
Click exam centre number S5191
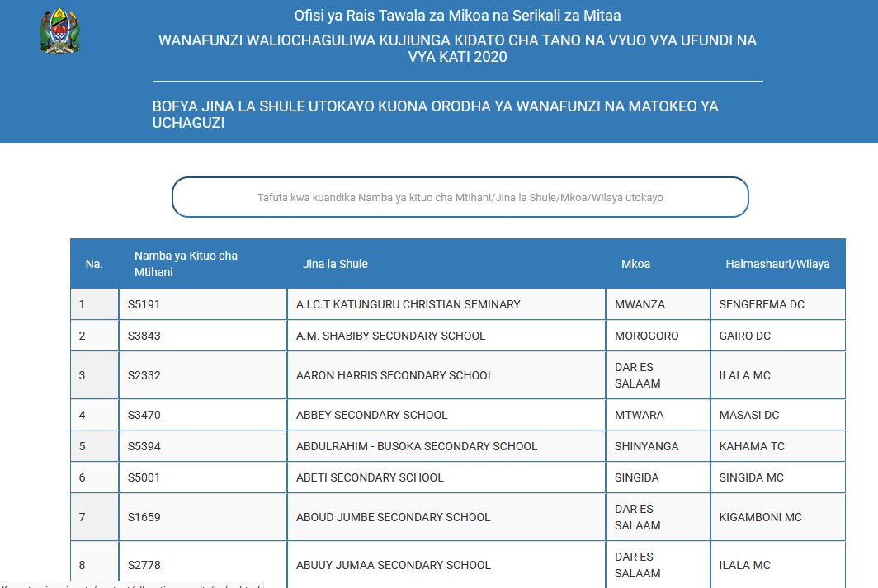[144, 304]
